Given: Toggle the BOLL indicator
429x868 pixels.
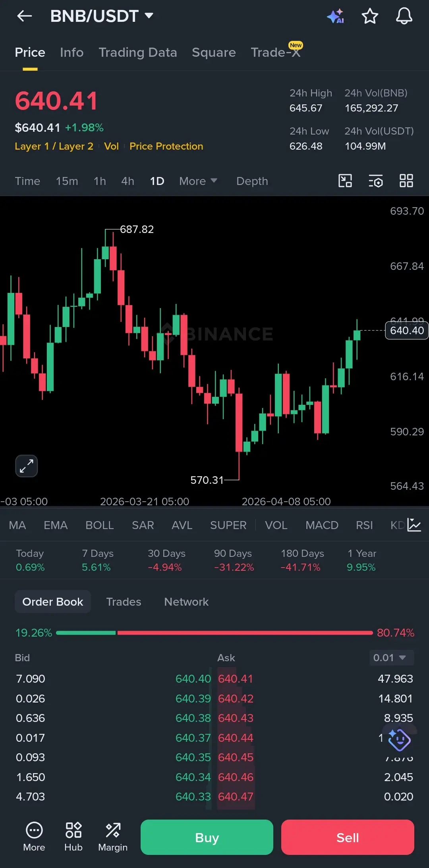Looking at the screenshot, I should point(100,525).
